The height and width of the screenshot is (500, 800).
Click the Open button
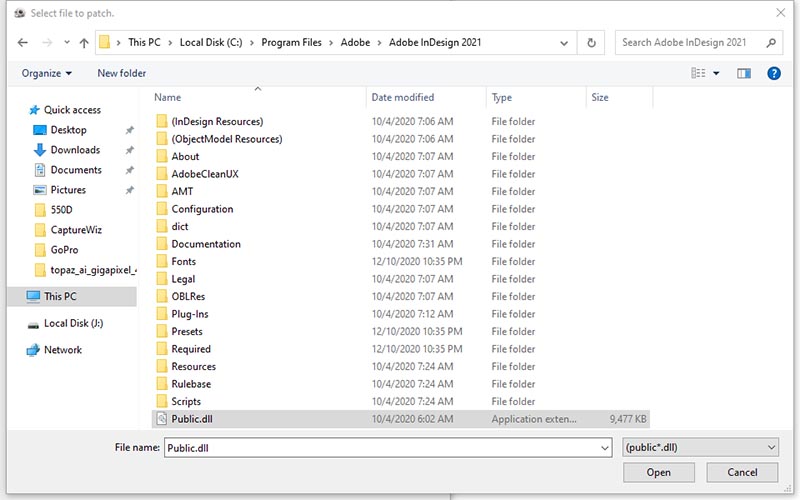point(658,472)
